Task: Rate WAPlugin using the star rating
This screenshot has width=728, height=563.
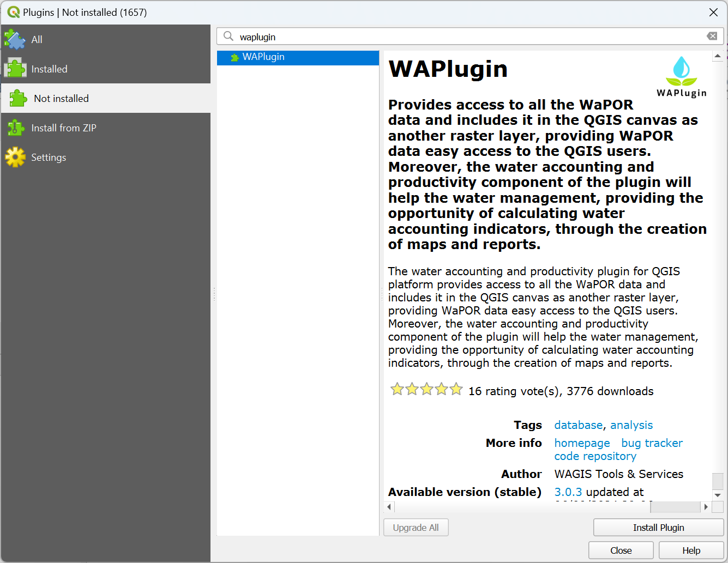Action: [426, 389]
